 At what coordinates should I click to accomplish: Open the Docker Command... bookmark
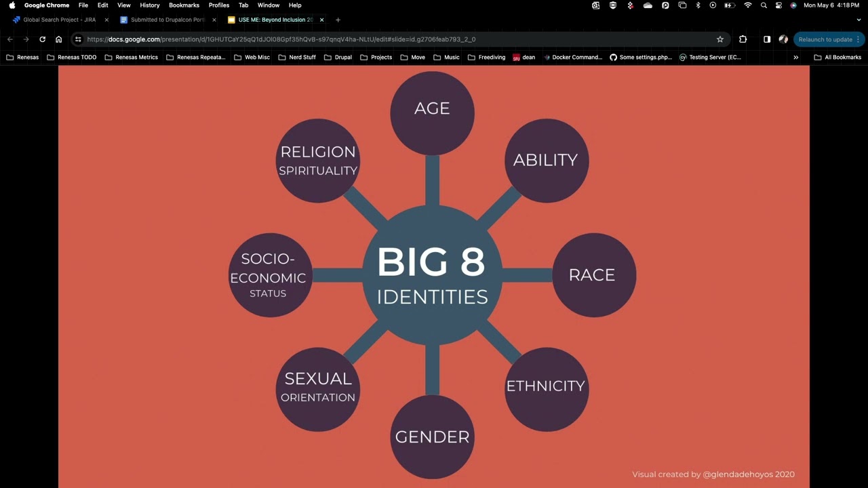[x=572, y=58]
